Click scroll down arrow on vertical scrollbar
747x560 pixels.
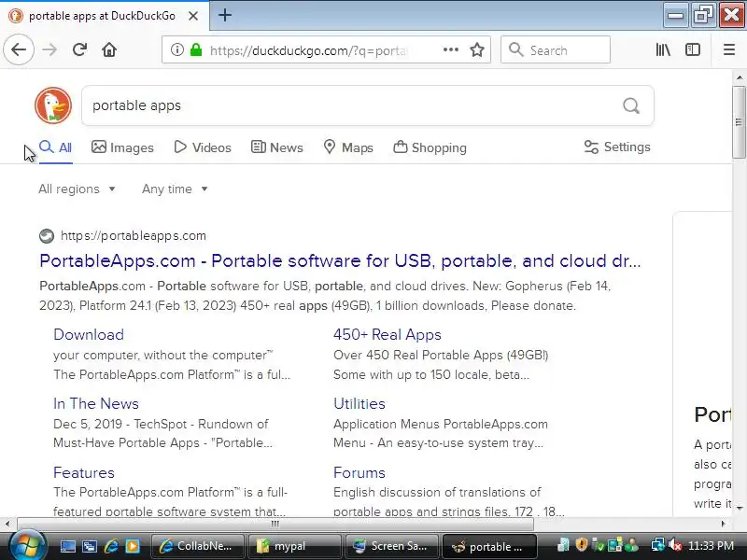tap(739, 509)
